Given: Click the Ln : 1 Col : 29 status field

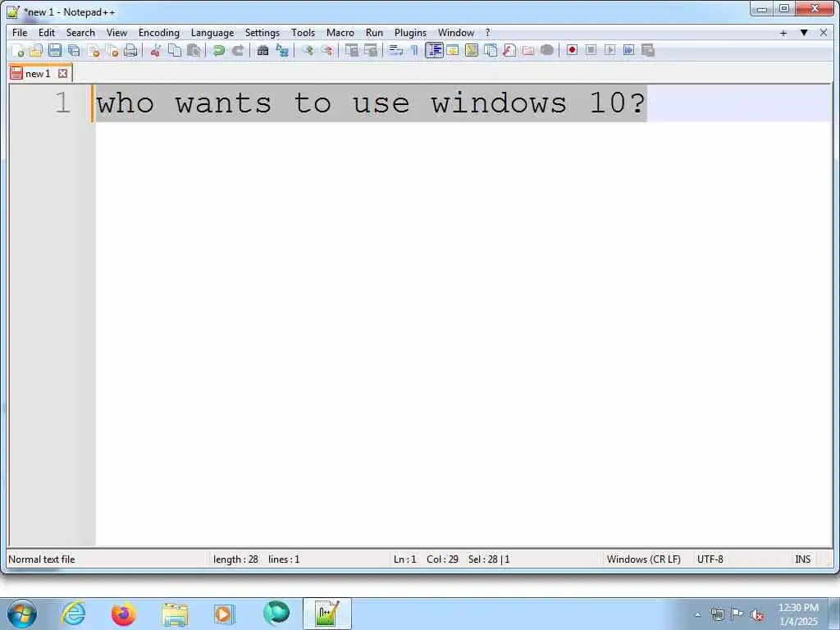Looking at the screenshot, I should click(x=426, y=559).
